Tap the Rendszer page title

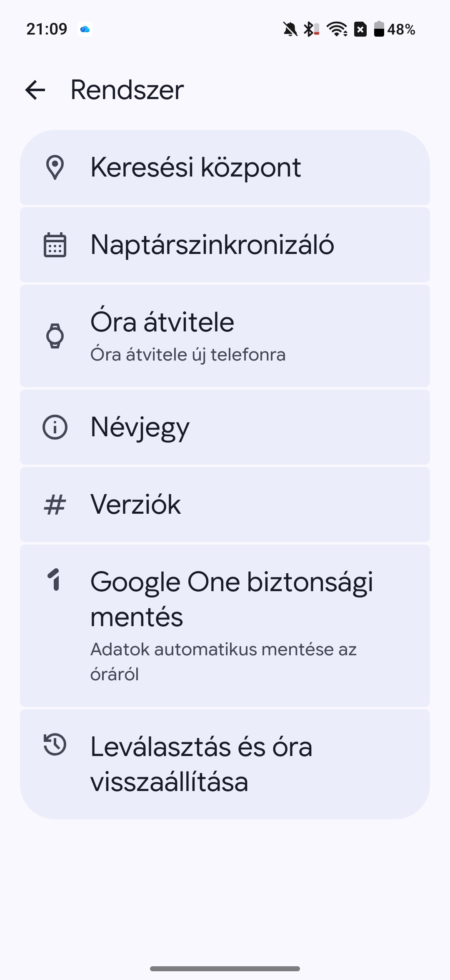127,90
